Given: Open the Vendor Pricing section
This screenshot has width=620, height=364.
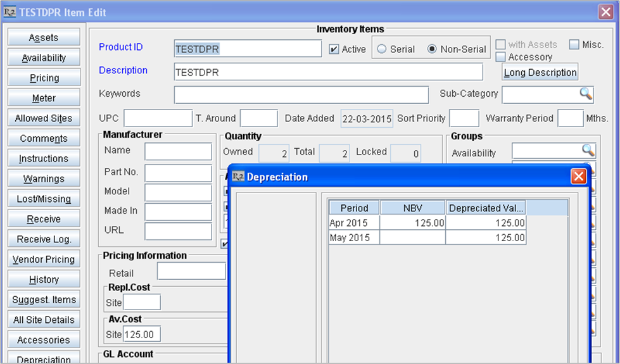Looking at the screenshot, I should point(44,260).
